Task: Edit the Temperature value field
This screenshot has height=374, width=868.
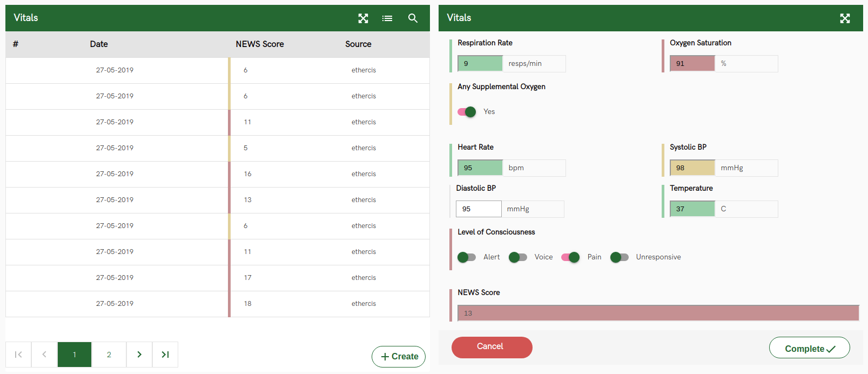Action: pyautogui.click(x=692, y=209)
